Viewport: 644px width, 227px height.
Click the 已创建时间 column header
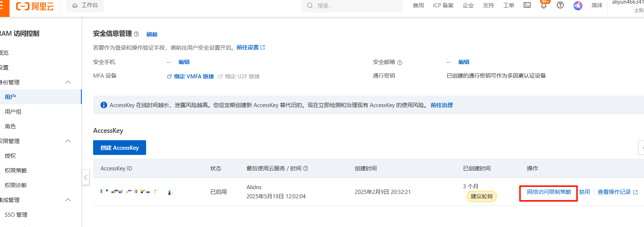point(477,169)
